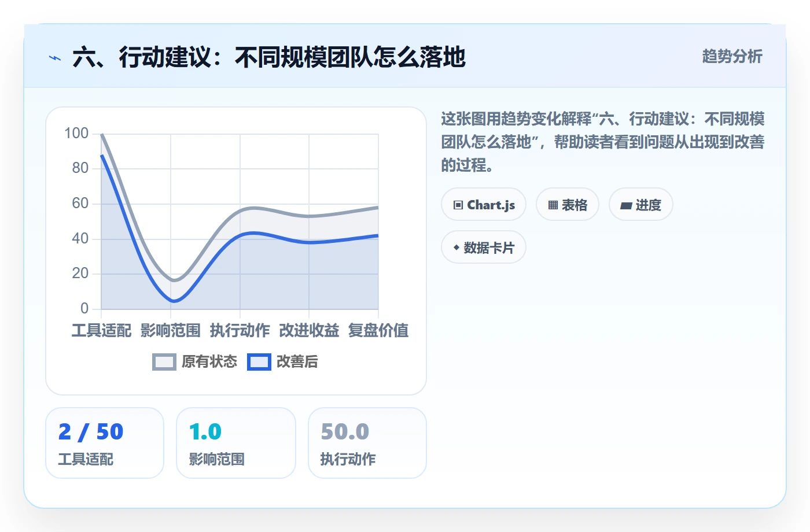Click the 工具适配 x-axis label
The image size is (810, 532).
point(102,330)
